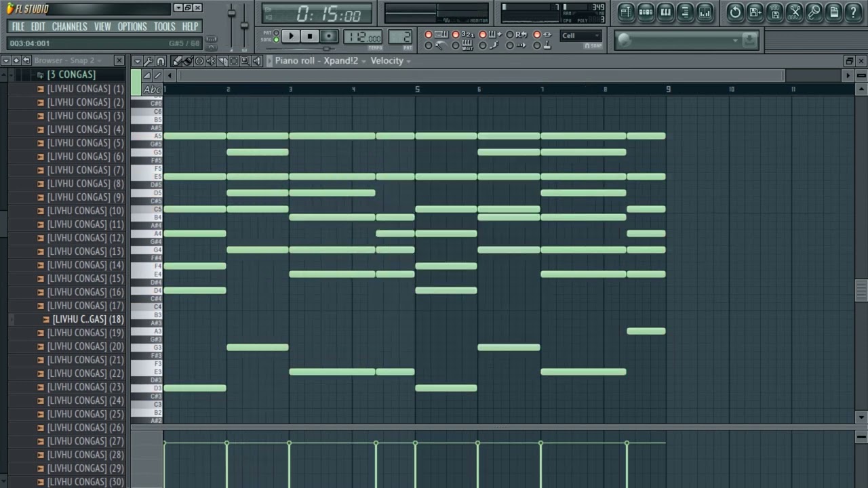Switch to PAT pattern mode

[276, 33]
